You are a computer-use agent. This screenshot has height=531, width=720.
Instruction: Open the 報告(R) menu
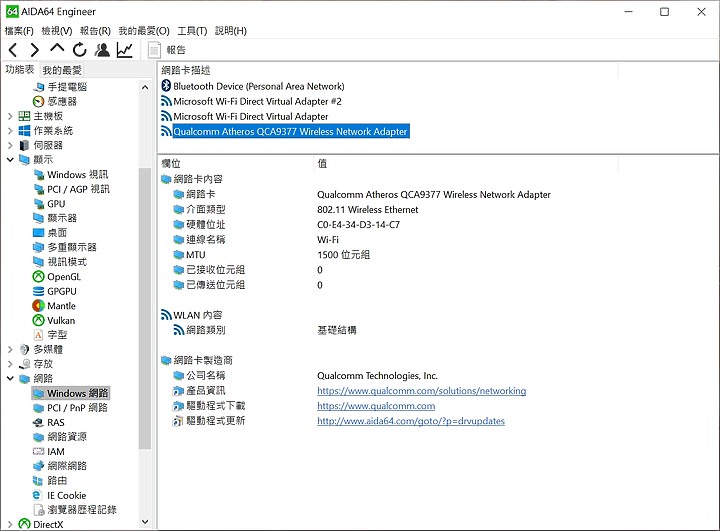tap(95, 31)
